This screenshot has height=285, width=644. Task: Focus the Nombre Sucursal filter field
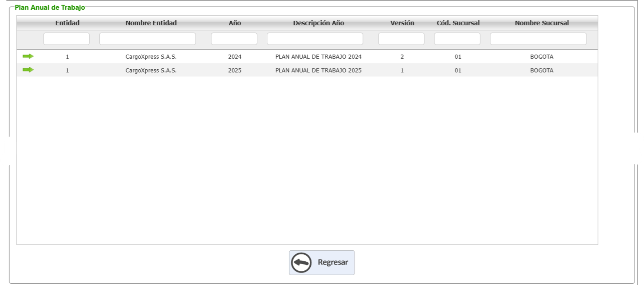pyautogui.click(x=538, y=39)
